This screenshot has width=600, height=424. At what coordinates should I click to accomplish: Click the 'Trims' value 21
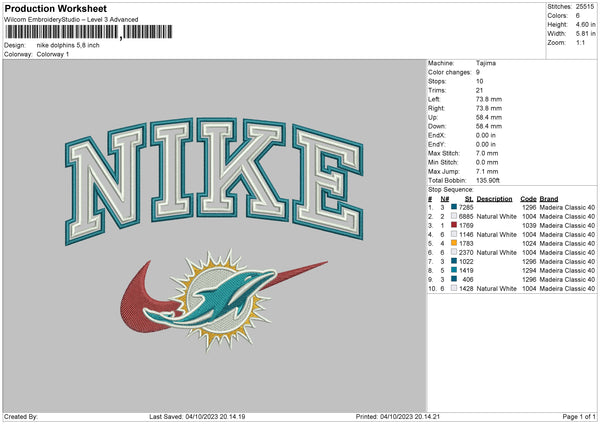coord(479,90)
